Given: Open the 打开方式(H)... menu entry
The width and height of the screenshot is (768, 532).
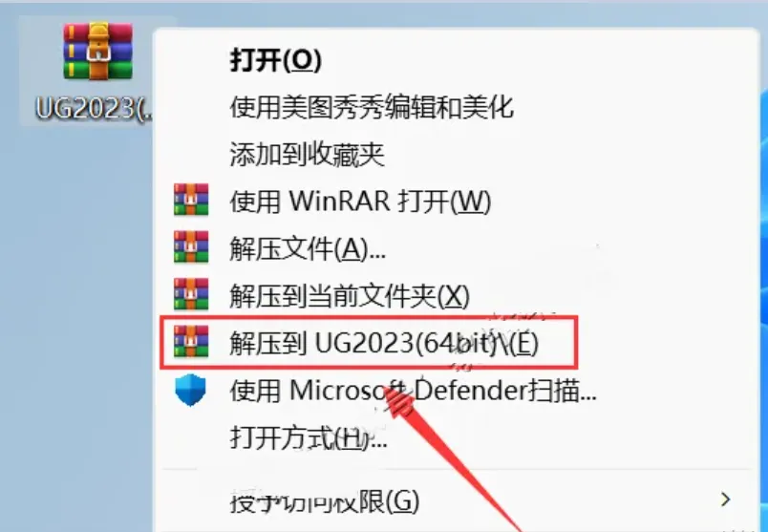Looking at the screenshot, I should (309, 437).
